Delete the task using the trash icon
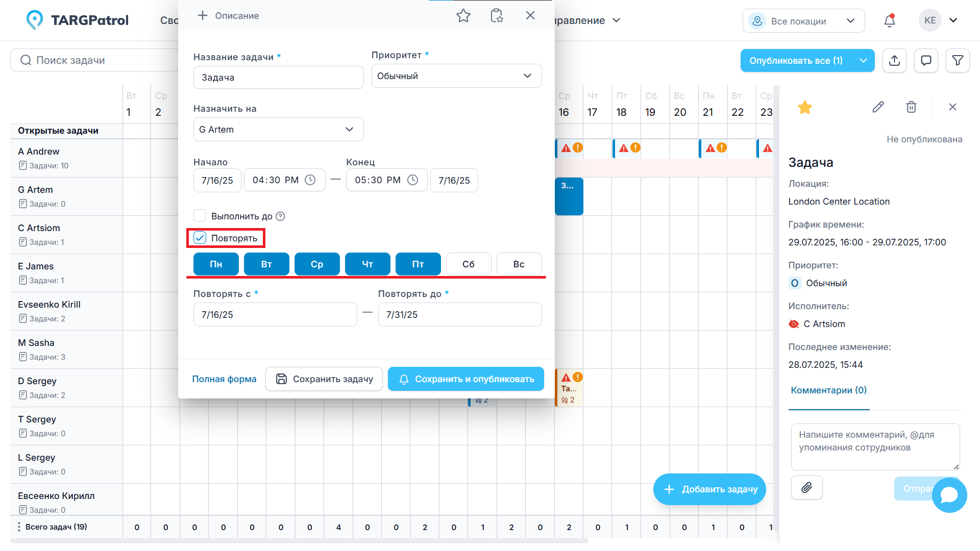The image size is (980, 551). pos(911,107)
